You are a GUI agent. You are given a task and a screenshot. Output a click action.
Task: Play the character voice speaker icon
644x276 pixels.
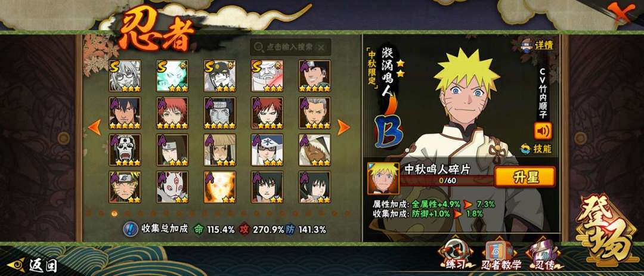(x=543, y=131)
